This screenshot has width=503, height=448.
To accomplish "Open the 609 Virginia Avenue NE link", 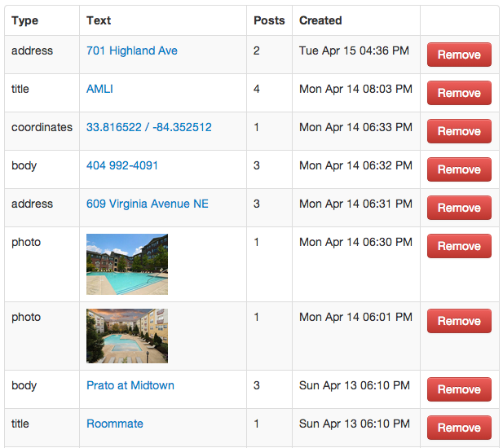I will (x=148, y=204).
